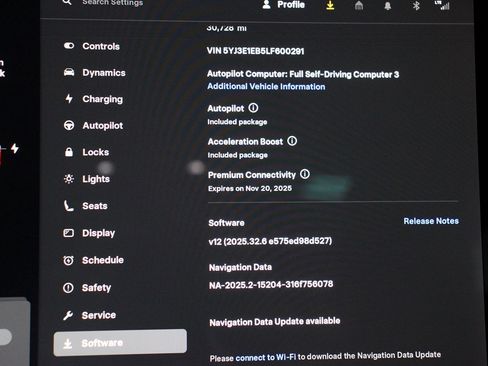This screenshot has height=366, width=488.
Task: Tap the odometer mileage reading
Action: pyautogui.click(x=227, y=28)
